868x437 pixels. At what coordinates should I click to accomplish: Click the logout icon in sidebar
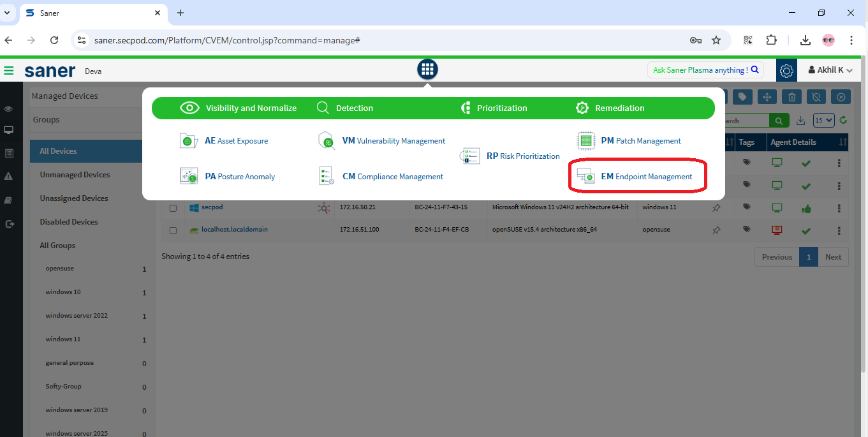point(9,224)
